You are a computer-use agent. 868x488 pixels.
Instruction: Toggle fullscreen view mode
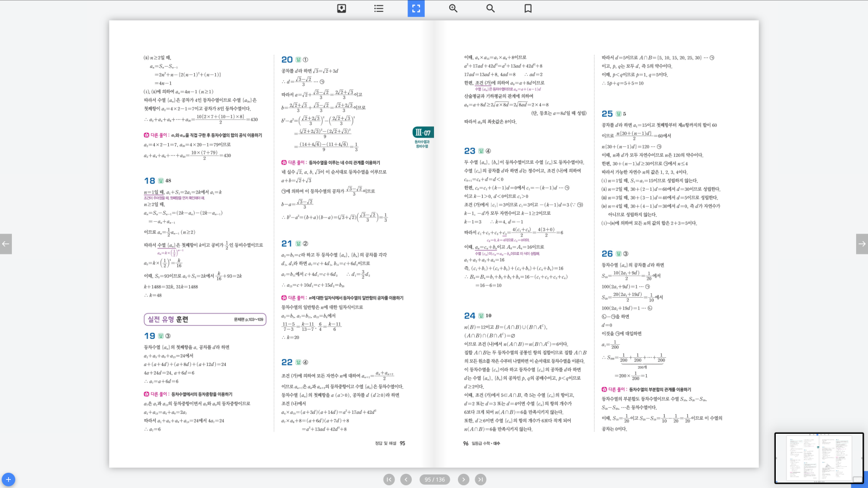pyautogui.click(x=416, y=9)
